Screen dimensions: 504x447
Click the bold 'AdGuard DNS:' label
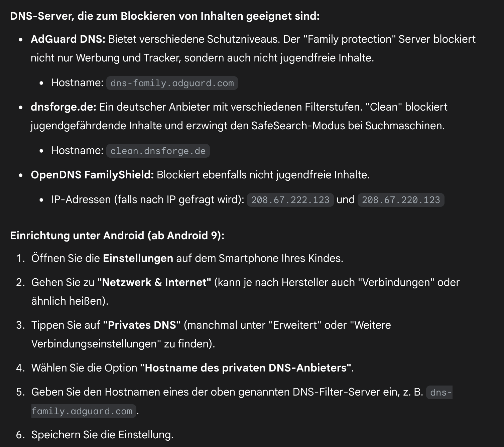pos(68,39)
